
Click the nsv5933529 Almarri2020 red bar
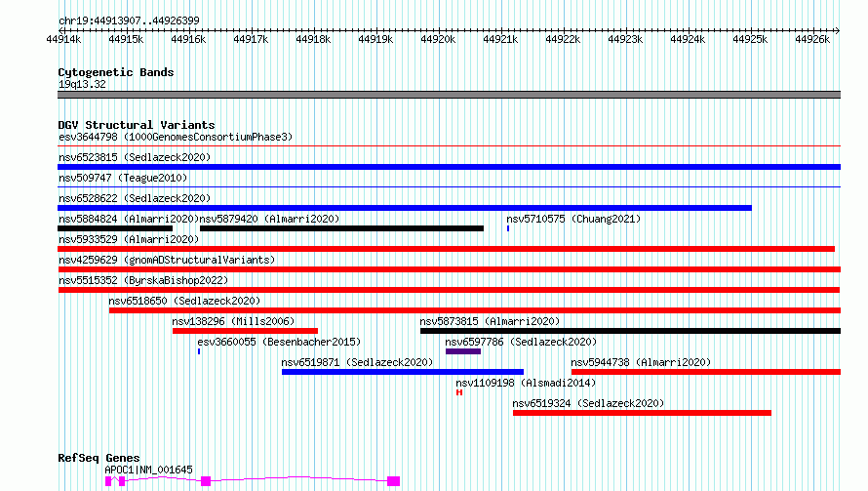click(446, 249)
